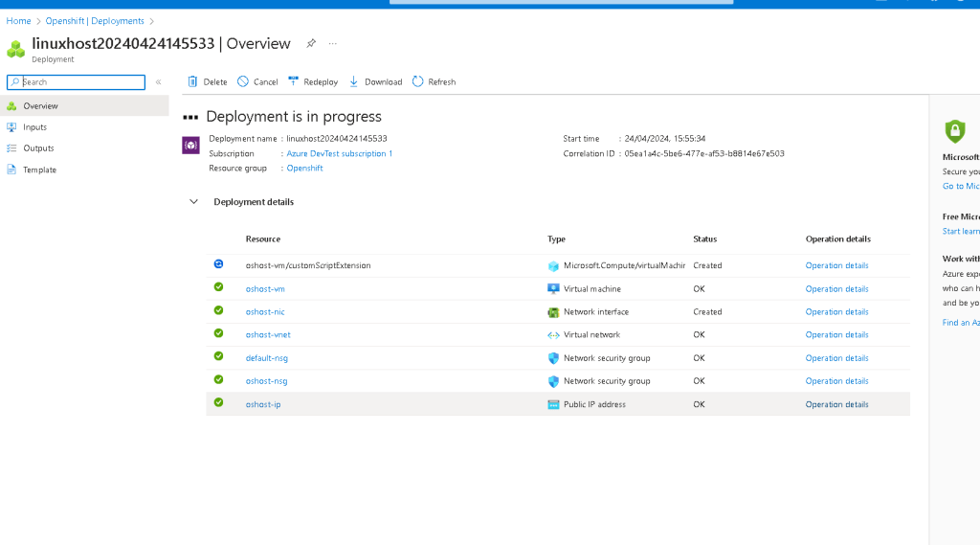This screenshot has height=545, width=980.
Task: Open the Template menu item
Action: [84, 170]
